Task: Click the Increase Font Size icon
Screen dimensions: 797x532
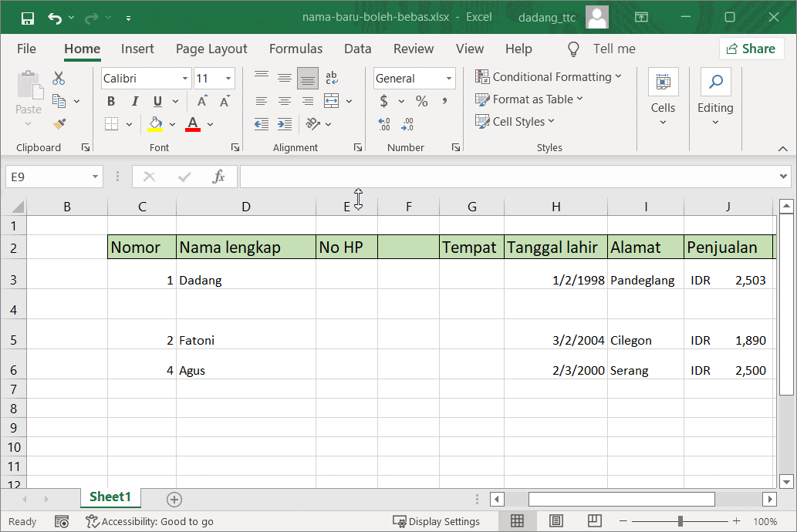Action: click(x=201, y=100)
